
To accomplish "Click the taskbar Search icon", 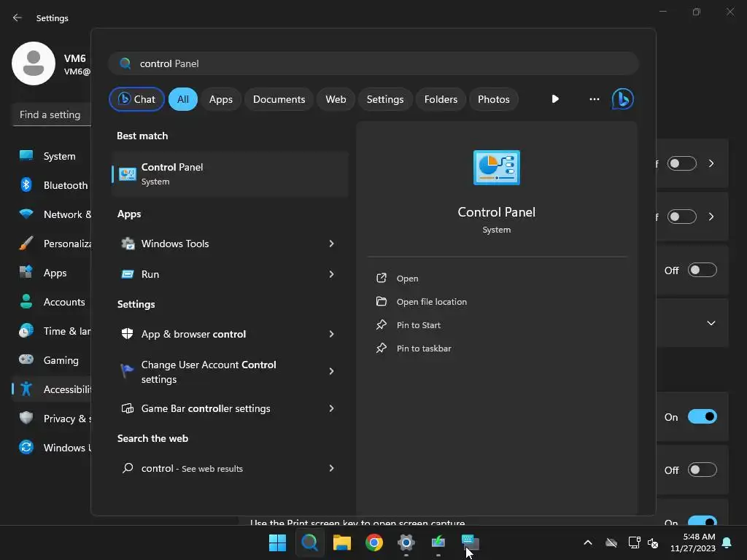I will point(309,542).
